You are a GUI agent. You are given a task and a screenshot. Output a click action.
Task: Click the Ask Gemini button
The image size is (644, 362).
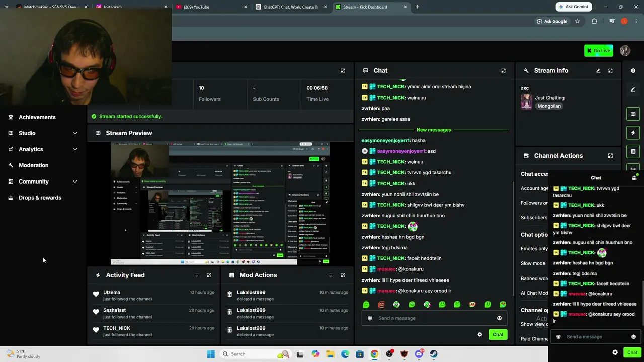pyautogui.click(x=573, y=7)
